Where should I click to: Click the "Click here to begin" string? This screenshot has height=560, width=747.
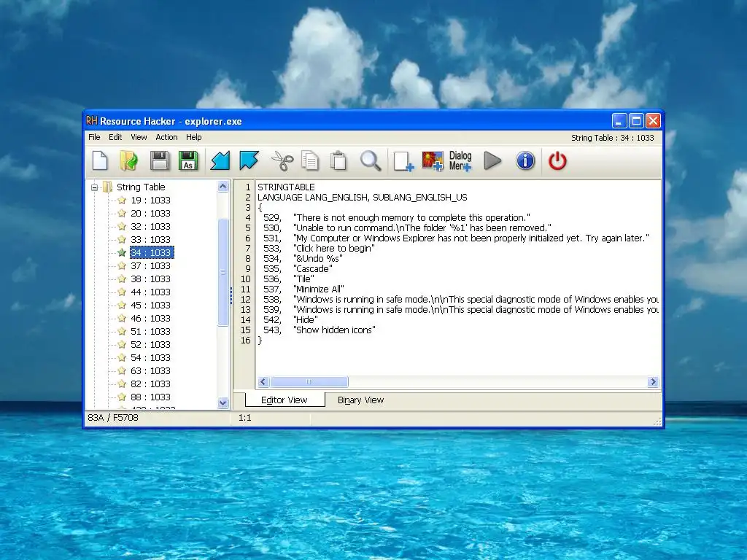(334, 248)
